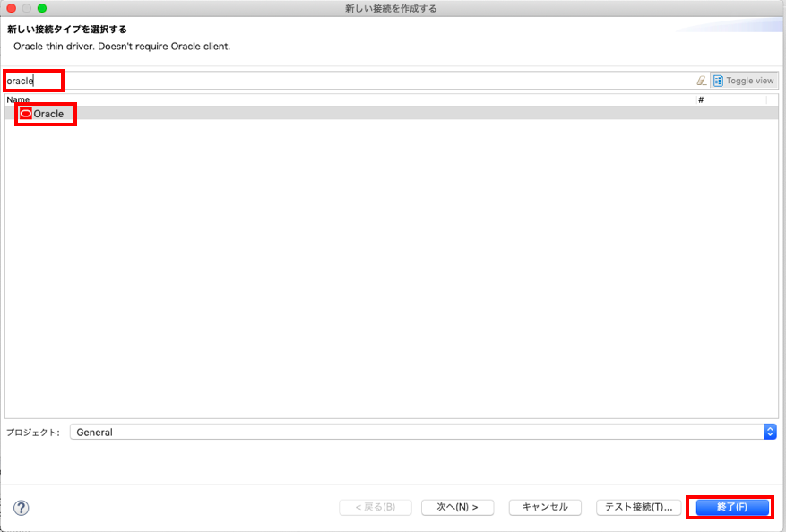
Task: Click the 次へ(N) > button
Action: 457,507
